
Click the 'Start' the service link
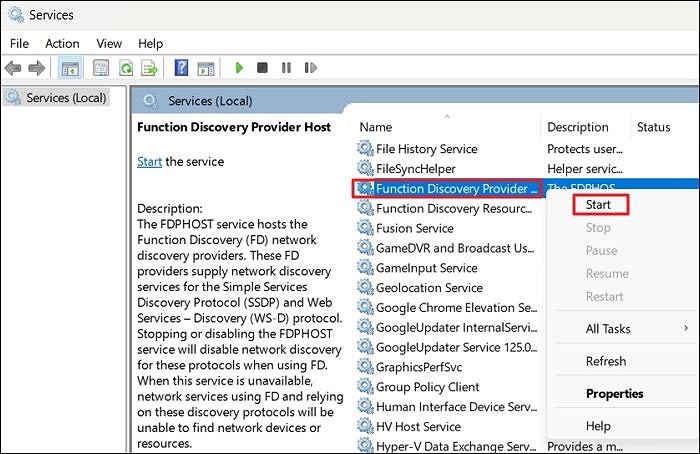[149, 161]
